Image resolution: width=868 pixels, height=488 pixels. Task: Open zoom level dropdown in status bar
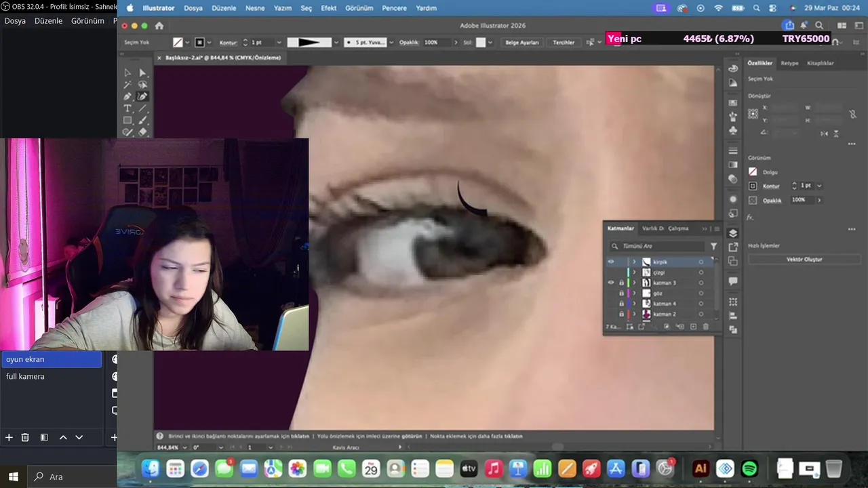tap(183, 447)
